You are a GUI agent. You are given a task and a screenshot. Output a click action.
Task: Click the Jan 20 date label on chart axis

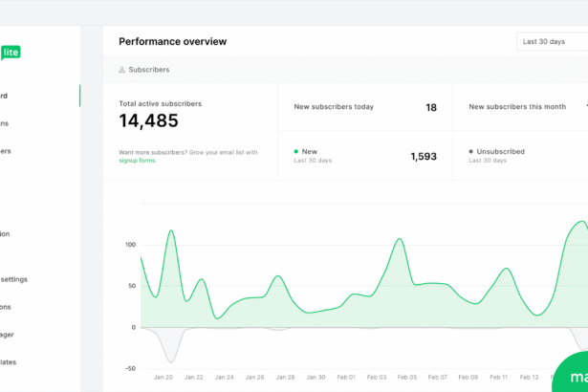(x=163, y=378)
